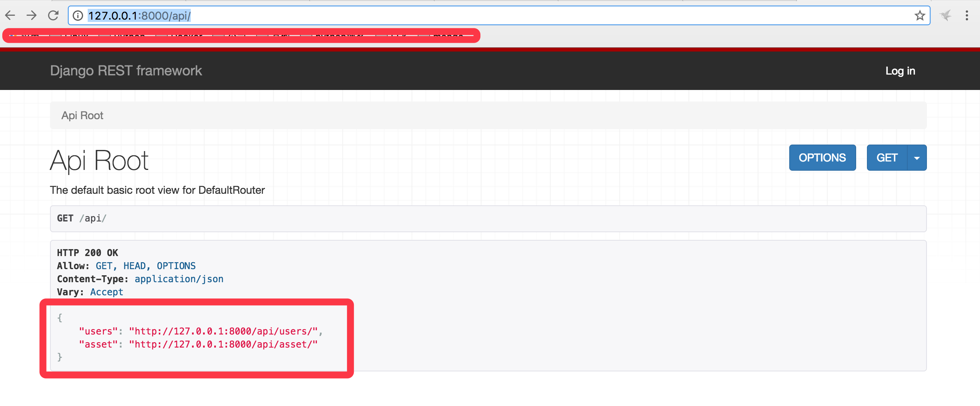Select the Allow GET, HEAD, OPTIONS header

[126, 266]
